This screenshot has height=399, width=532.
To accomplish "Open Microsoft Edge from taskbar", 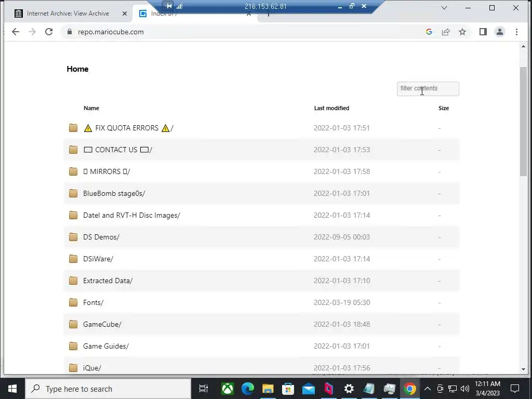I will tap(248, 389).
